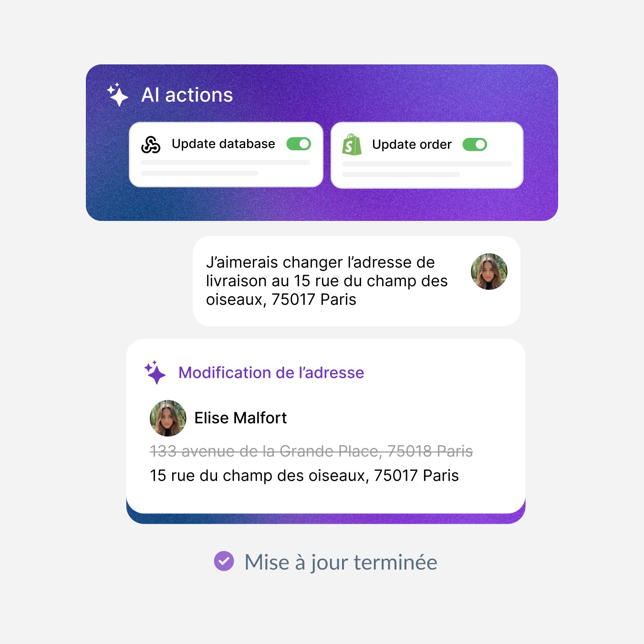The height and width of the screenshot is (644, 644).
Task: Click the AI actions sparkle icon
Action: [117, 94]
